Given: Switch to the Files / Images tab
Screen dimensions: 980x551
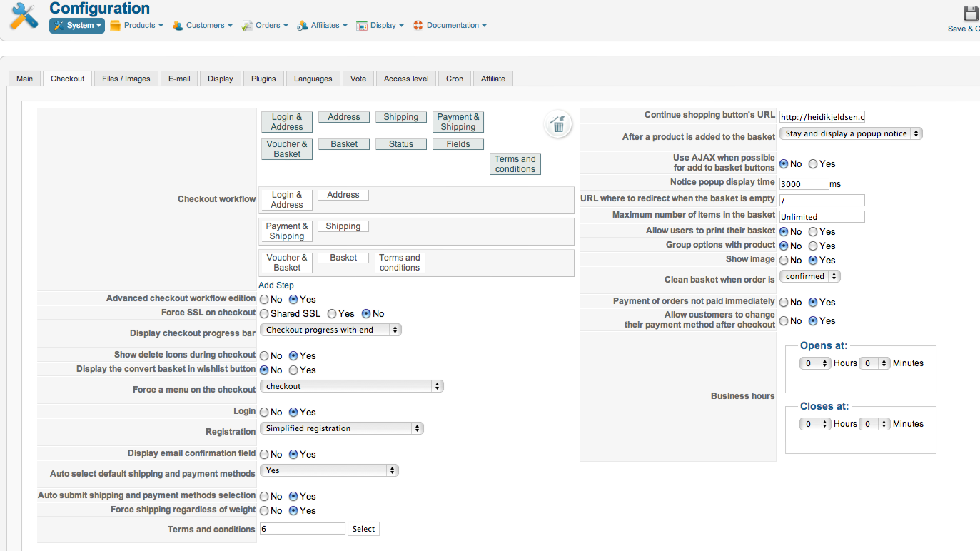Looking at the screenshot, I should (x=126, y=79).
